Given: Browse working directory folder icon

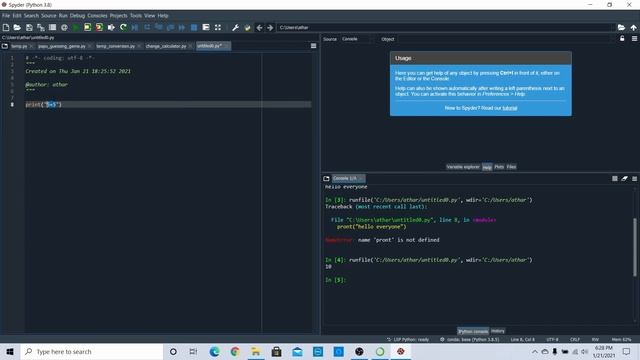Looking at the screenshot, I should coord(621,27).
